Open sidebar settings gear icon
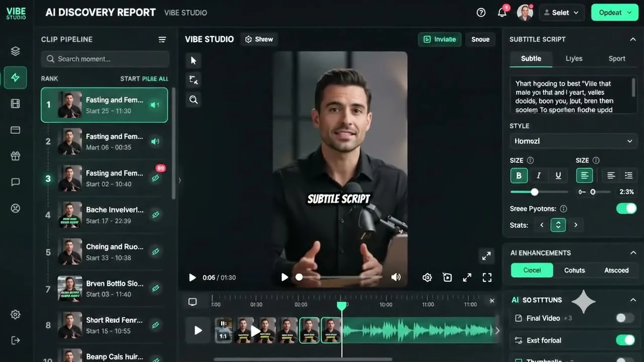Screen dimensions: 644x362 pyautogui.click(x=15, y=315)
